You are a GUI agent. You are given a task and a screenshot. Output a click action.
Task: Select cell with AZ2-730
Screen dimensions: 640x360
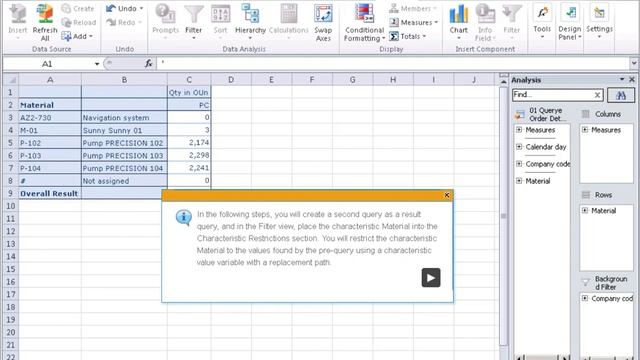[50, 118]
